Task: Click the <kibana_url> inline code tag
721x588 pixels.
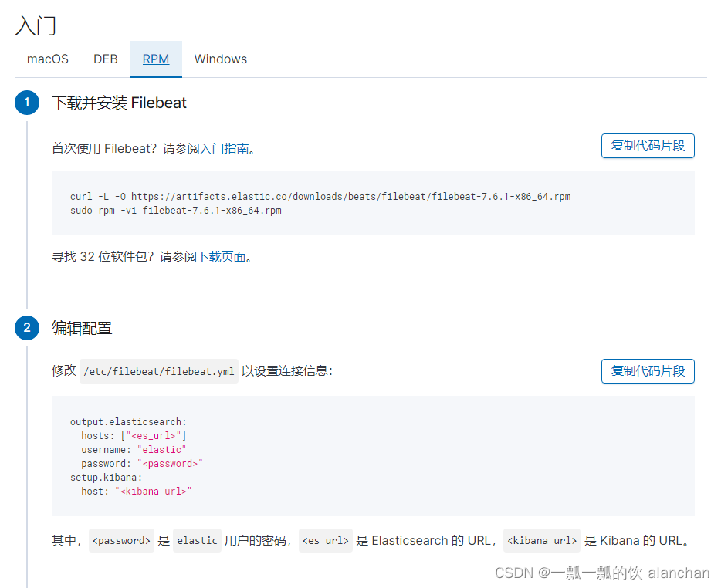Action: point(542,541)
